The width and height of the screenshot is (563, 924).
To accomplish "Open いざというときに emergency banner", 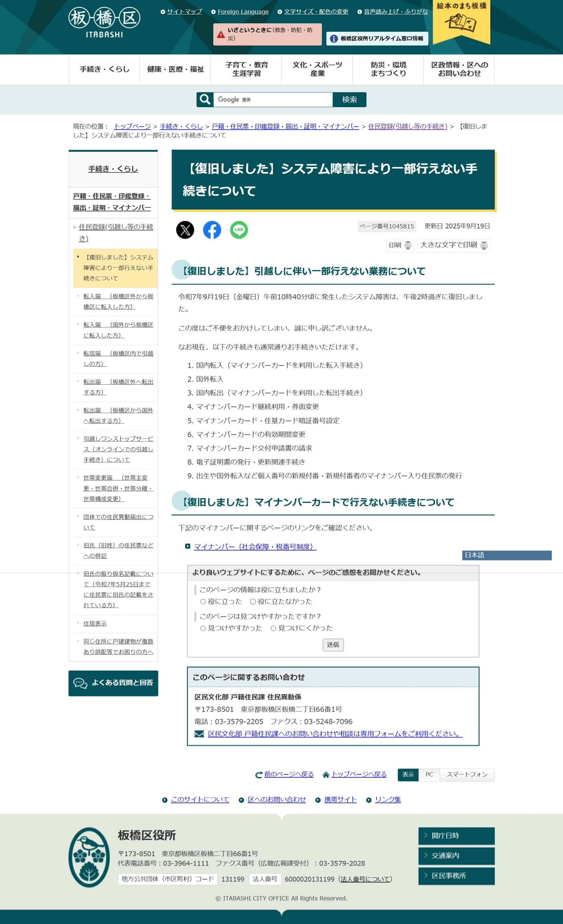I will point(267,34).
